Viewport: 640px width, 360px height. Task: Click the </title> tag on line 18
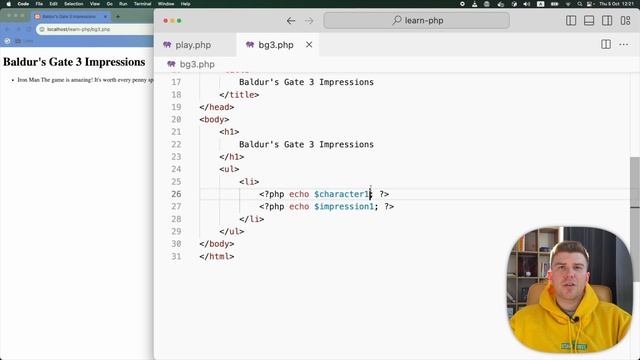pyautogui.click(x=239, y=94)
